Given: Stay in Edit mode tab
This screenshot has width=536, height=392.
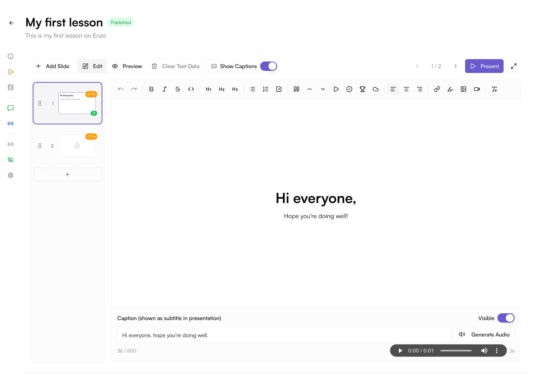Looking at the screenshot, I should pyautogui.click(x=92, y=66).
